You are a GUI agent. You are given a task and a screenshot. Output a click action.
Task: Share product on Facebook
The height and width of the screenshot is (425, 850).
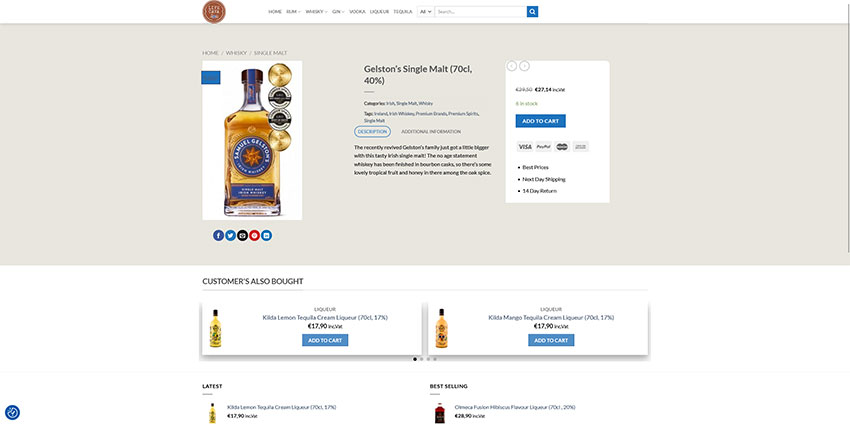[x=218, y=235]
